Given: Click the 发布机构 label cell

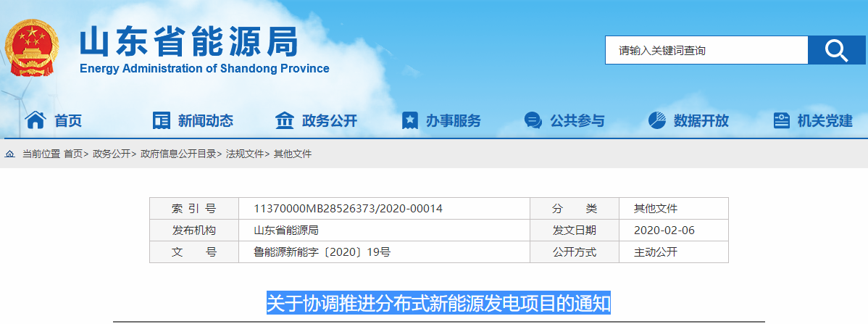Looking at the screenshot, I should click(193, 230).
